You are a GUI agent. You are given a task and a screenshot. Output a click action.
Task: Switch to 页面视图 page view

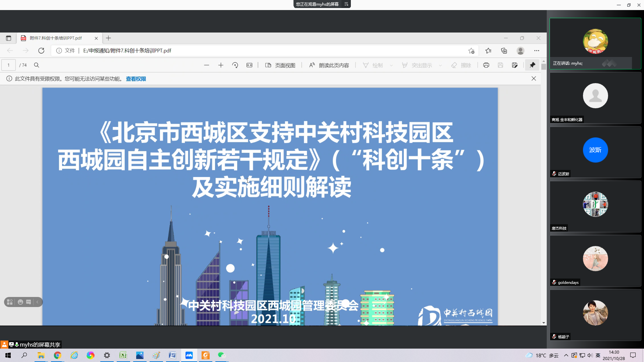[280, 65]
